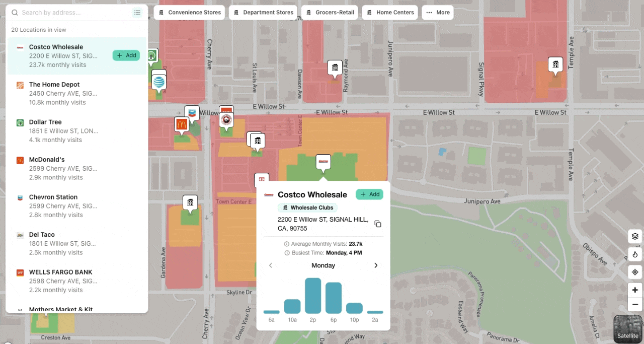The height and width of the screenshot is (344, 644).
Task: Select Chevron Station in the list
Action: 77,206
